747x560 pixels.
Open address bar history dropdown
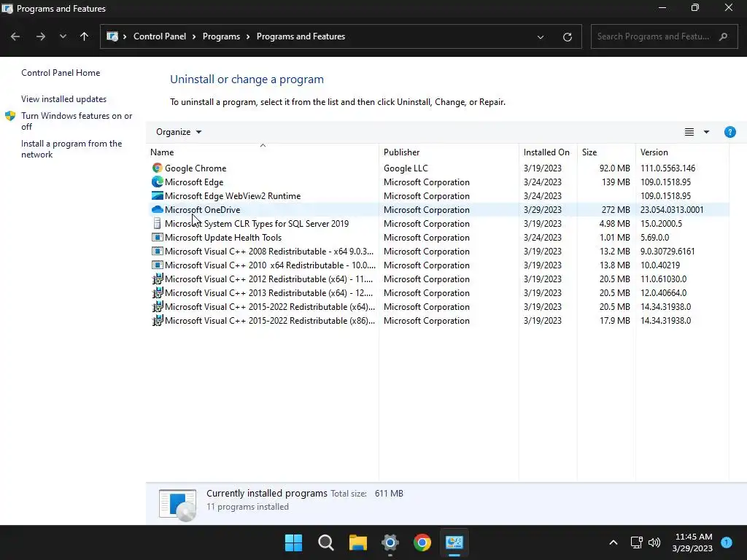point(541,36)
